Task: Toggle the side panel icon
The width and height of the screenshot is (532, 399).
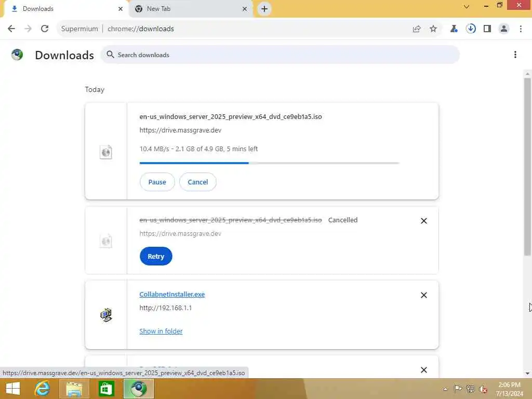Action: click(487, 29)
